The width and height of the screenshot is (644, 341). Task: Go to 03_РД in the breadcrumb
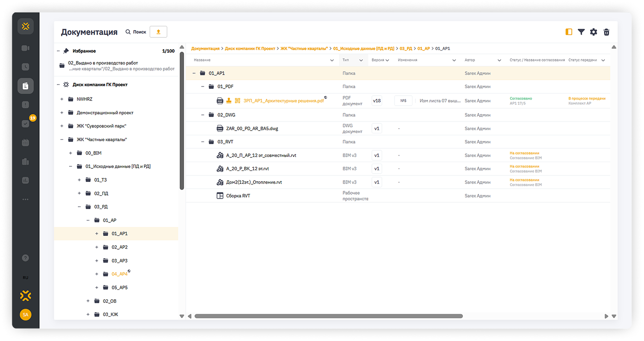tap(405, 49)
